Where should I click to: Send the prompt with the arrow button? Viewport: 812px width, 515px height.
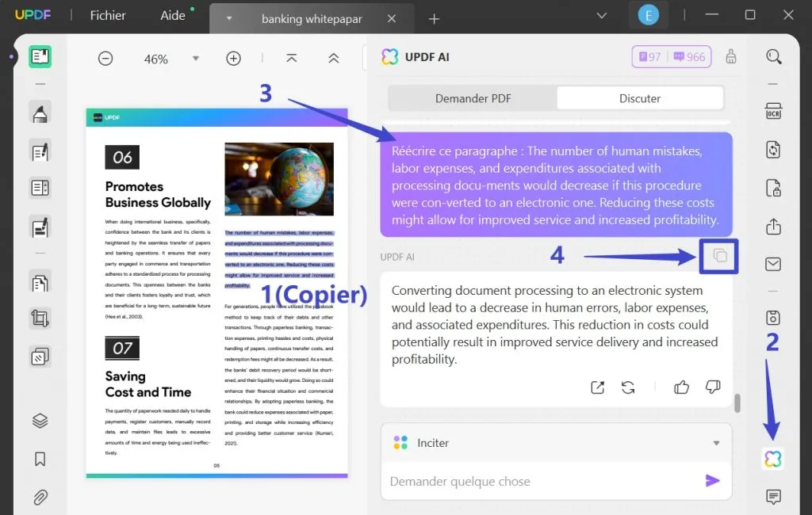click(713, 481)
